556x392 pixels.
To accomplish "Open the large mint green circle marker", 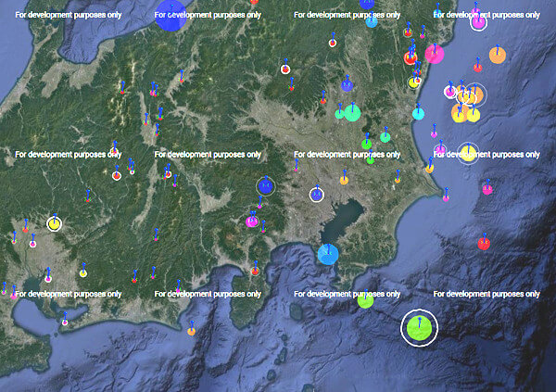I will pyautogui.click(x=352, y=113).
